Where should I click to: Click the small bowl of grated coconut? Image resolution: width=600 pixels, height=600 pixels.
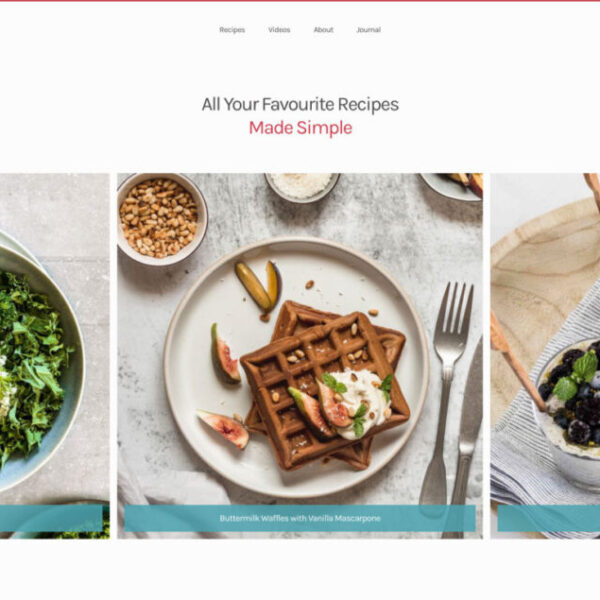coord(302,187)
